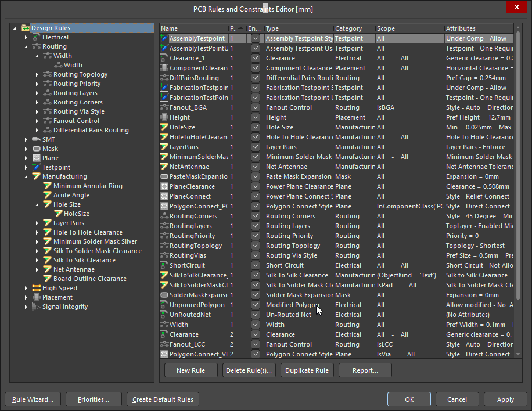Click the Minimum Annular Ring tree icon
This screenshot has width=532, height=411.
point(48,186)
